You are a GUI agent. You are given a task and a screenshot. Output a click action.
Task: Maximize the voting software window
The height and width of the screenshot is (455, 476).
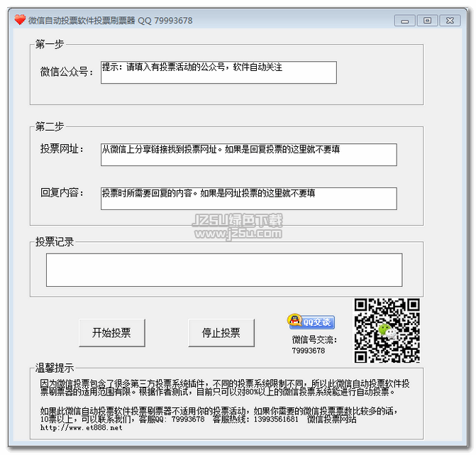click(x=428, y=21)
